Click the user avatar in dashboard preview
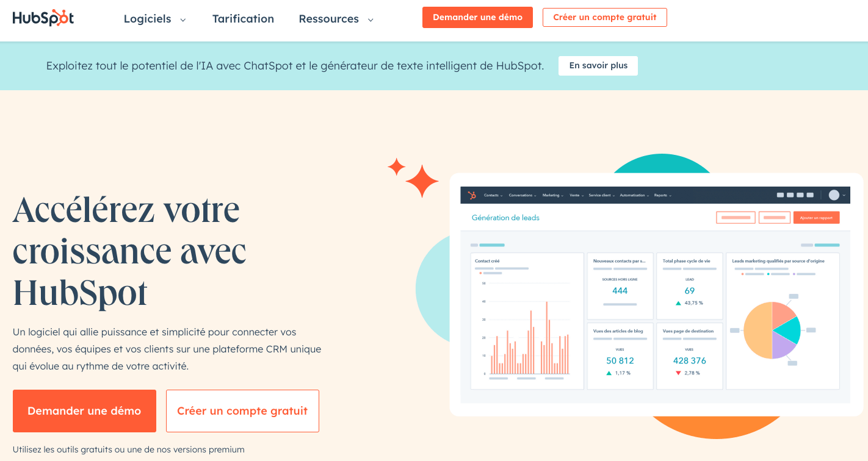868x461 pixels. [834, 195]
